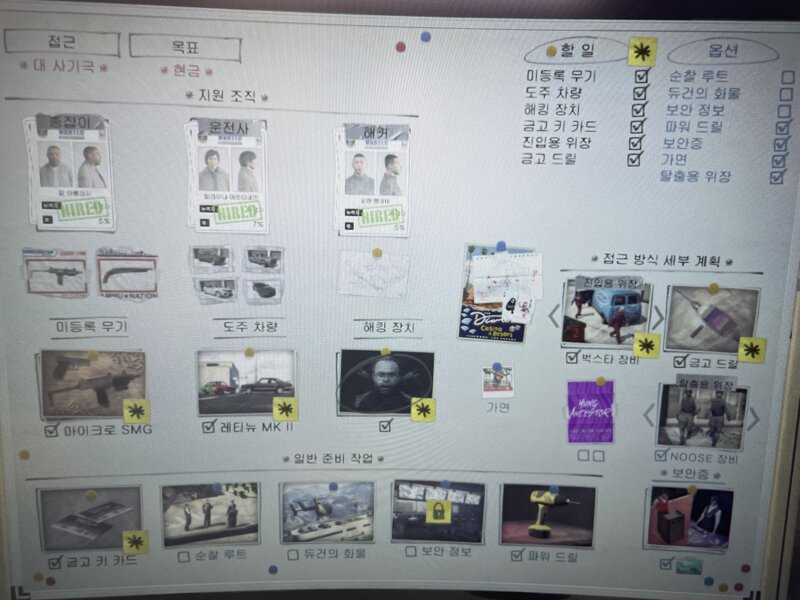The height and width of the screenshot is (600, 800).
Task: Enable 순찰 루트 checkbox in 옵션 list
Action: 788,78
